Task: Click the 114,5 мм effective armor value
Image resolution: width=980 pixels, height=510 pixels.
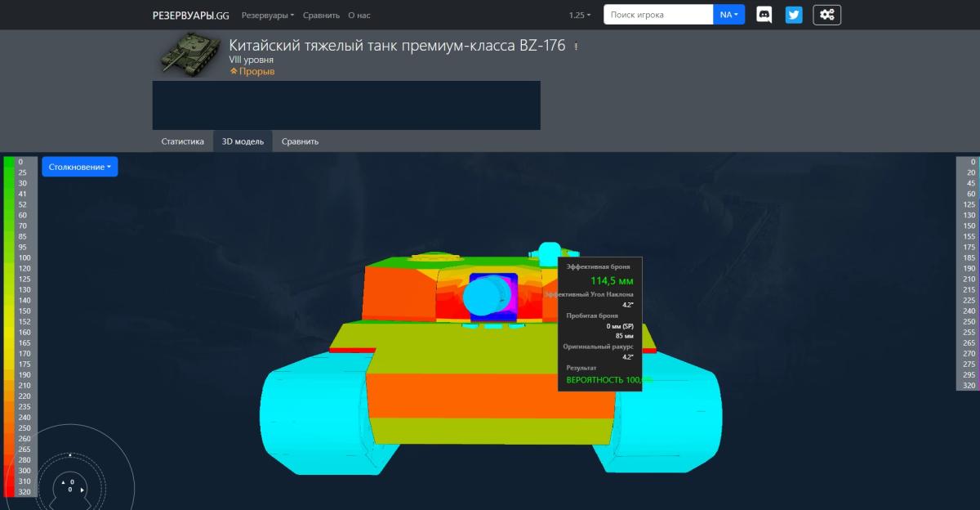Action: pos(612,280)
